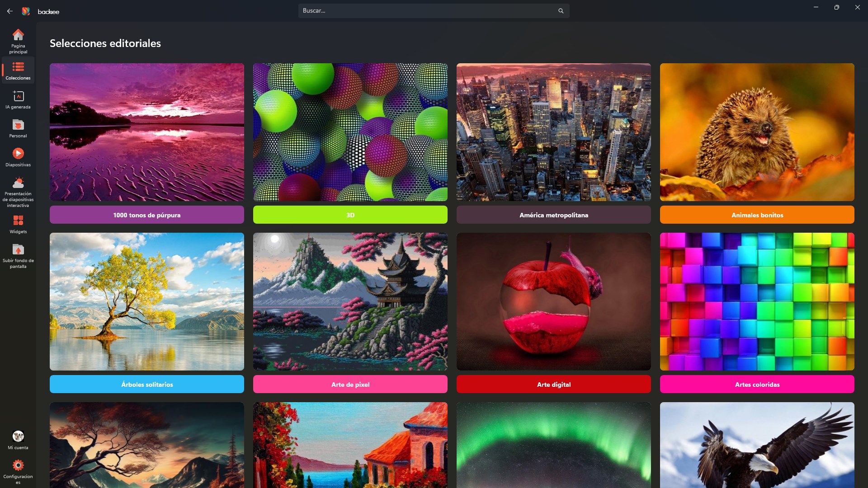The image size is (868, 488).
Task: Select the red apple with snail thumbnail
Action: [554, 301]
